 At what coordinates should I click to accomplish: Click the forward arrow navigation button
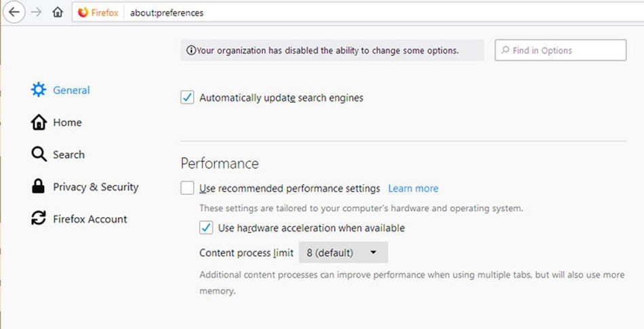(37, 12)
